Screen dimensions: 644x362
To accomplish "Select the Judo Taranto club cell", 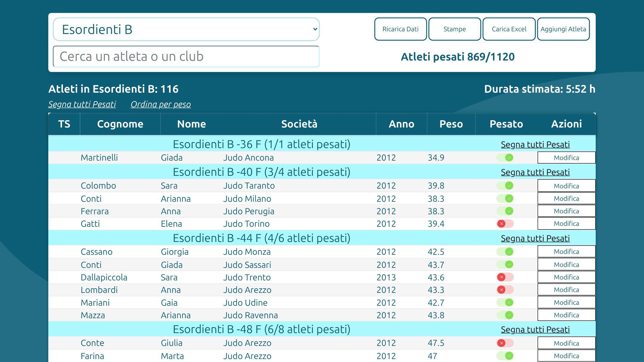I will point(299,186).
